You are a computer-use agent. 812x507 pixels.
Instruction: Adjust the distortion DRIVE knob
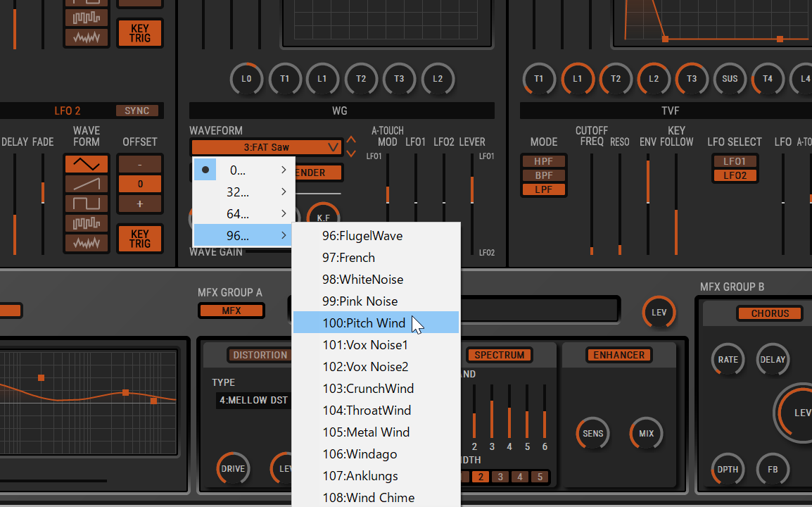(233, 469)
